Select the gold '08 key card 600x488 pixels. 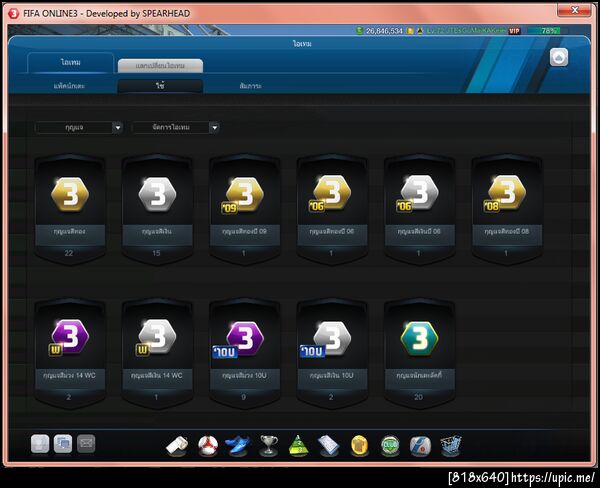[507, 209]
